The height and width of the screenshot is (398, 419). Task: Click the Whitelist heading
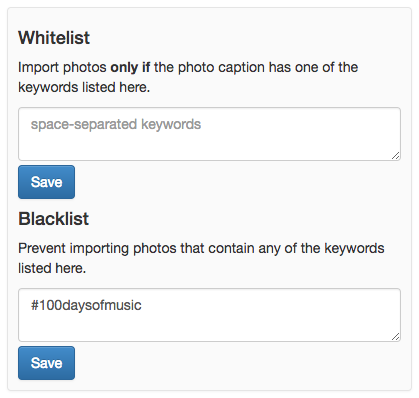click(54, 38)
